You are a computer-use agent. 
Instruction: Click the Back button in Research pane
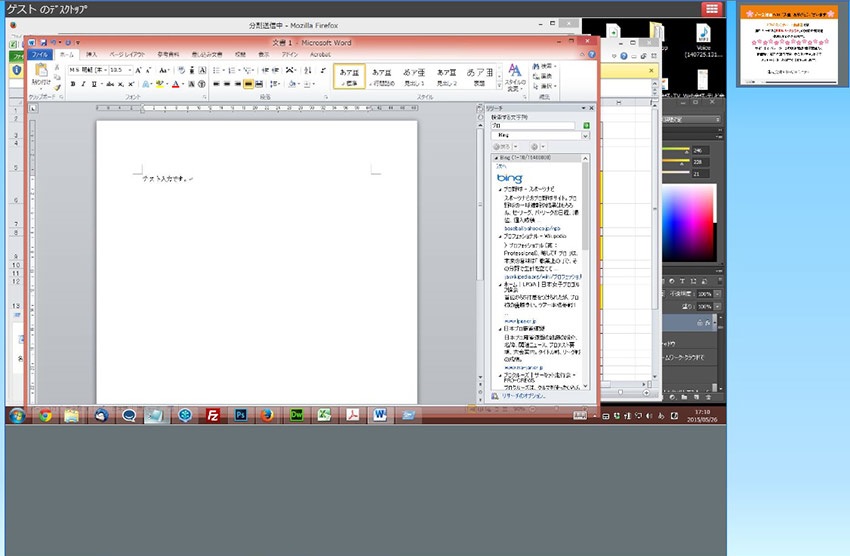coord(501,147)
